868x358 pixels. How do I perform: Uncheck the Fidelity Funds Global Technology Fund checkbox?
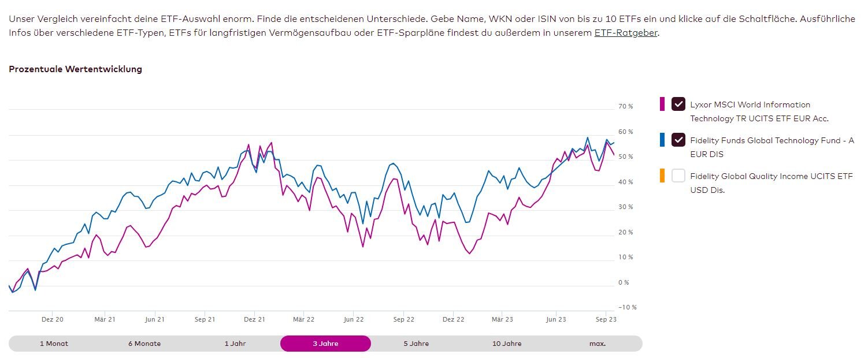tap(678, 140)
